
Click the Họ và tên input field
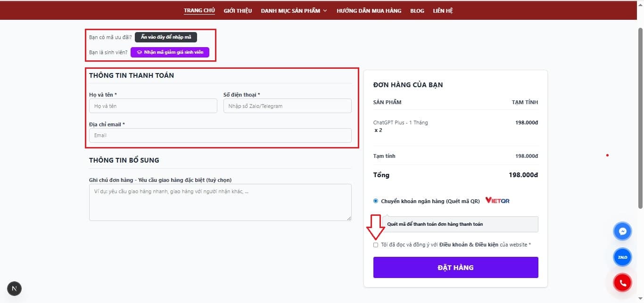[153, 106]
